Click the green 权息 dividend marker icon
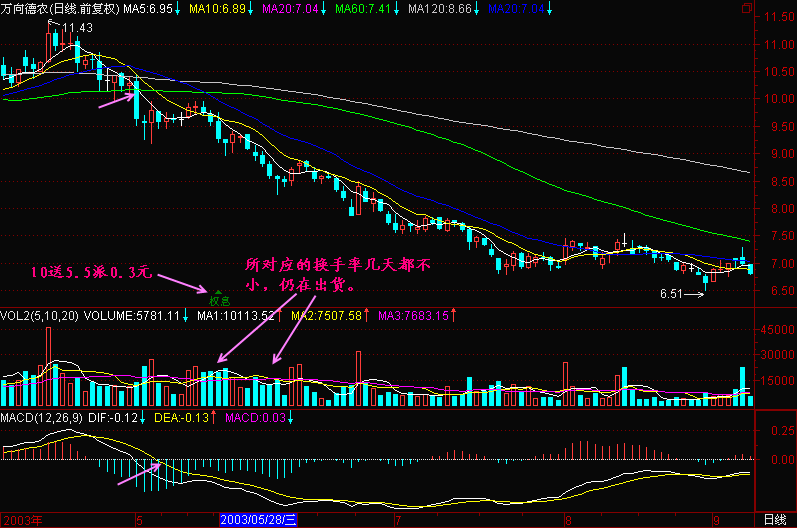The height and width of the screenshot is (528, 797). tap(218, 297)
